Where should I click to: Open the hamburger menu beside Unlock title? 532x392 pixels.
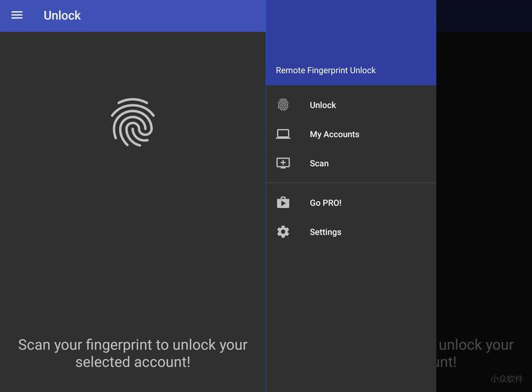coord(17,15)
